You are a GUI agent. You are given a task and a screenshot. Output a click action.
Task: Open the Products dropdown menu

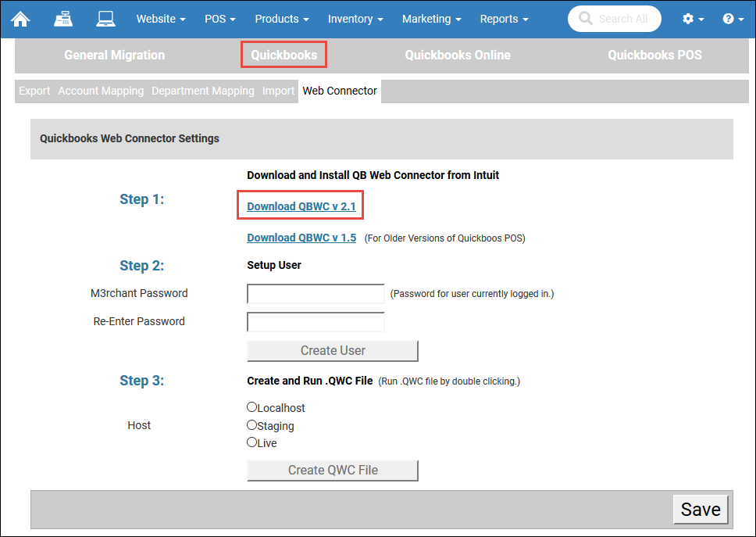point(282,19)
